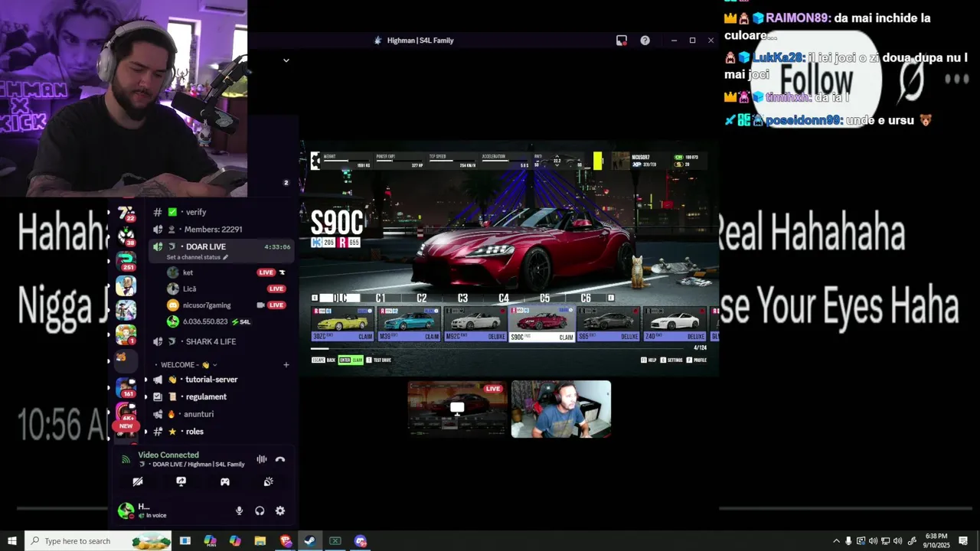Open Discord help question mark icon
This screenshot has height=551, width=980.
[x=645, y=41]
